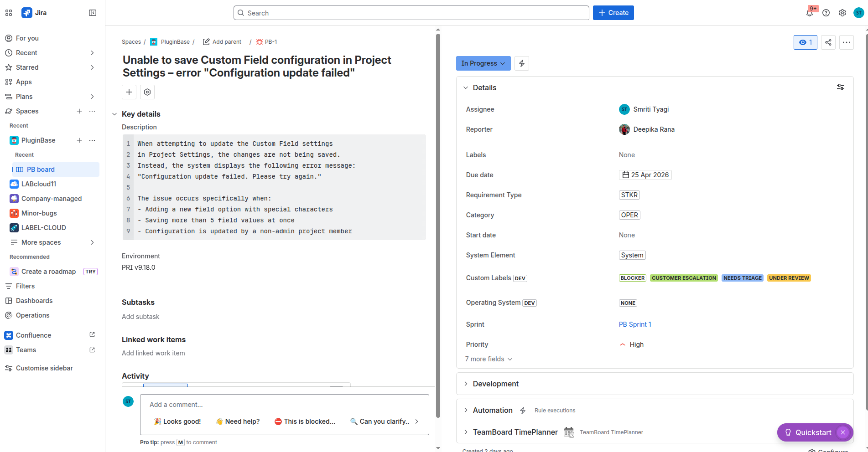Insert the This is blocked quick comment
The width and height of the screenshot is (868, 452).
[305, 421]
